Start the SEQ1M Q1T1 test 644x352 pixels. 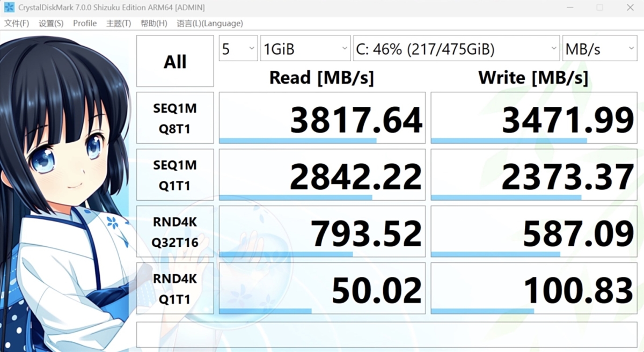[175, 175]
